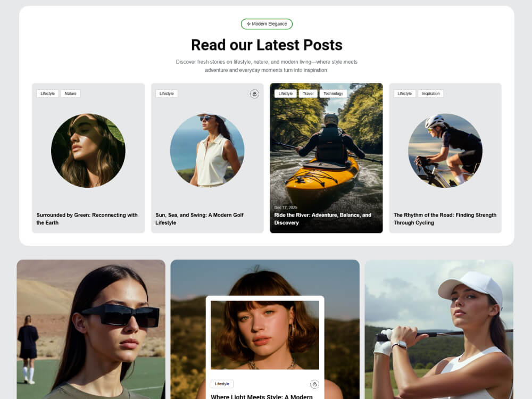Image resolution: width=532 pixels, height=399 pixels.
Task: Open the post The Rhythm of the Road
Action: [445, 219]
